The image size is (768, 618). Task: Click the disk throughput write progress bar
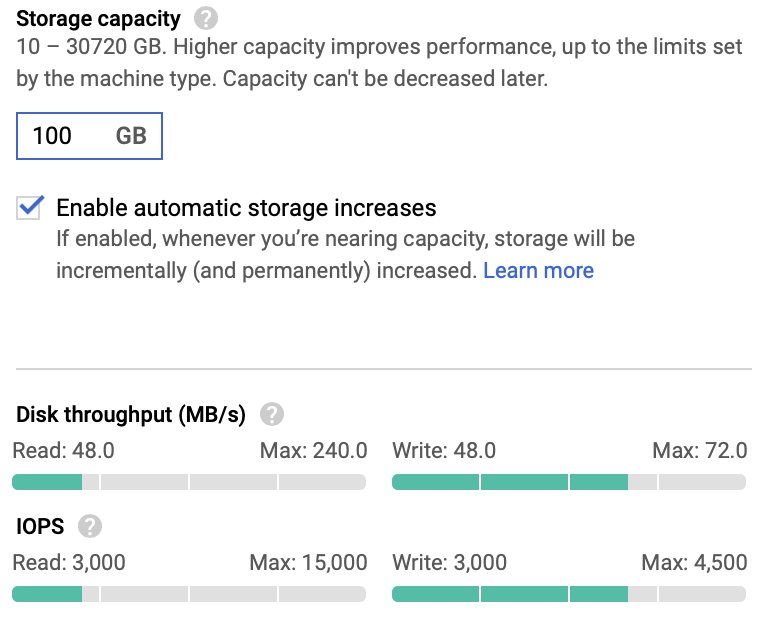(568, 483)
